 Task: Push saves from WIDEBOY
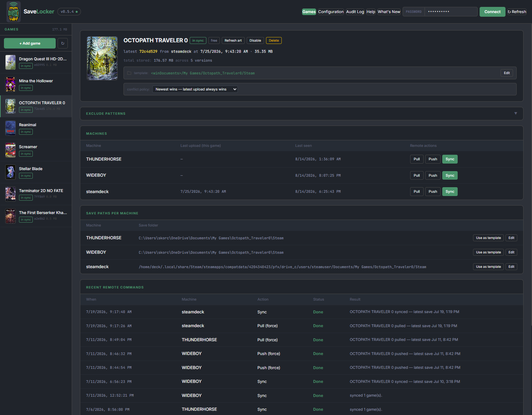click(x=433, y=175)
